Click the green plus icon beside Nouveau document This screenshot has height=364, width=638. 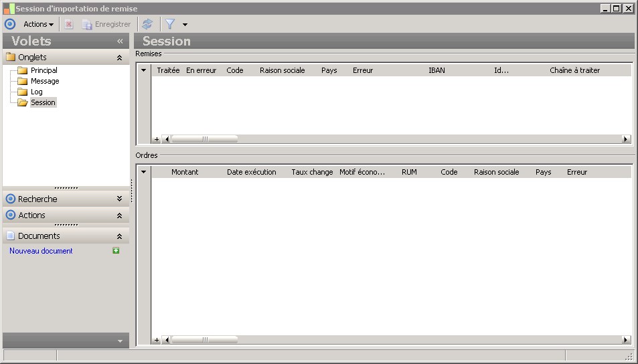pos(116,250)
